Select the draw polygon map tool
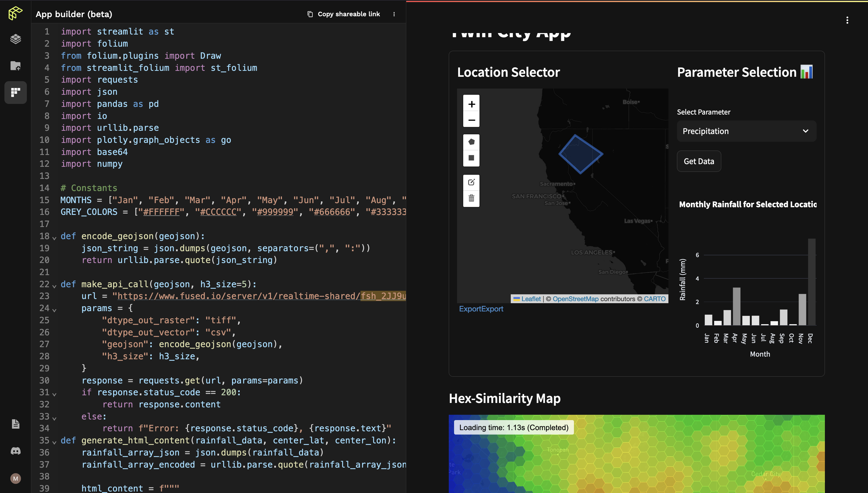Viewport: 868px width, 493px height. tap(471, 142)
